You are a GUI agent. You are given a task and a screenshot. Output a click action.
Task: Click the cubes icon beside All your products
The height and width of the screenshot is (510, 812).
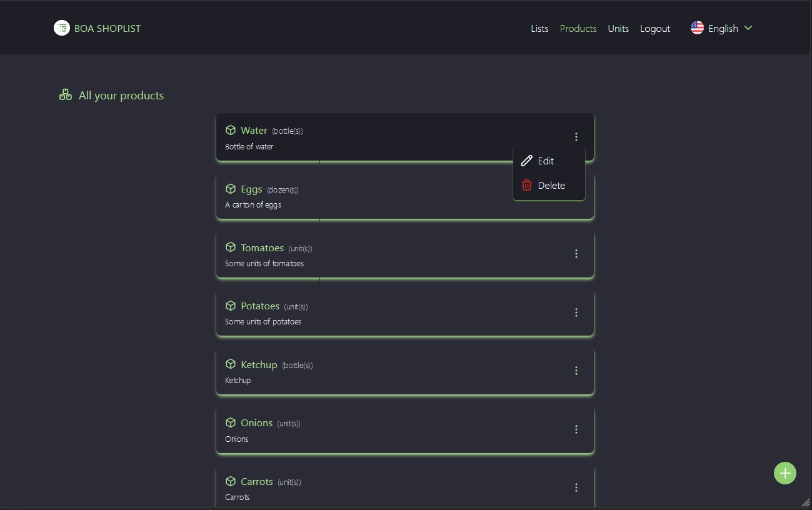coord(66,95)
